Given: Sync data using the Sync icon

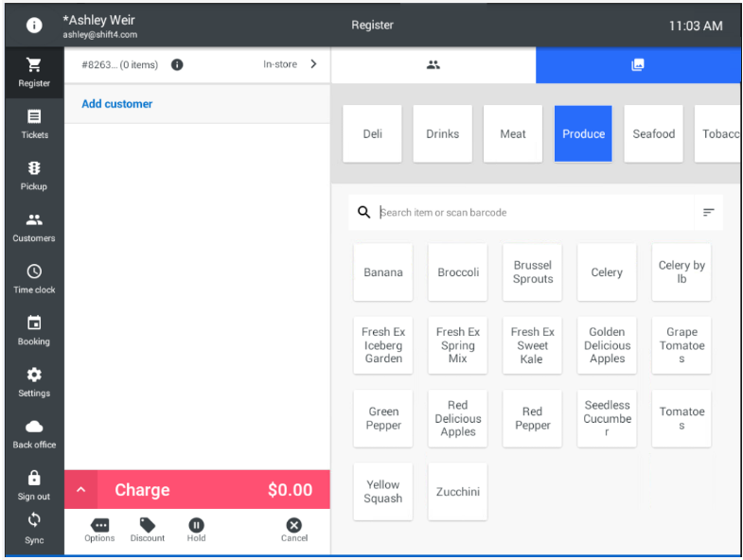Looking at the screenshot, I should coord(34,527).
